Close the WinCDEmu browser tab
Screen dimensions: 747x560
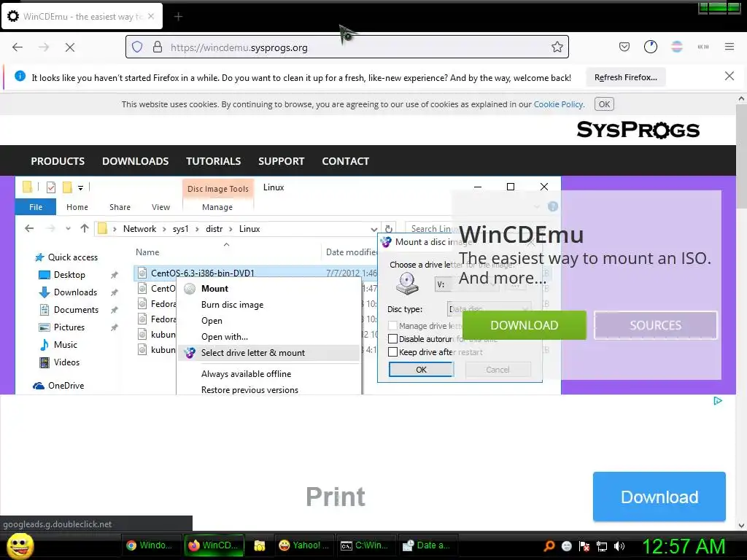pos(151,16)
